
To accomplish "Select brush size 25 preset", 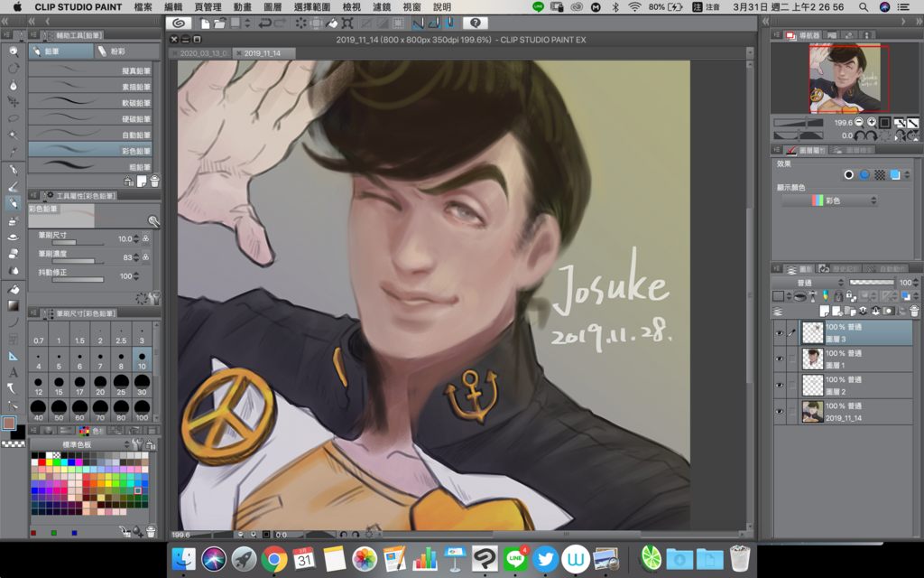I will pos(121,385).
